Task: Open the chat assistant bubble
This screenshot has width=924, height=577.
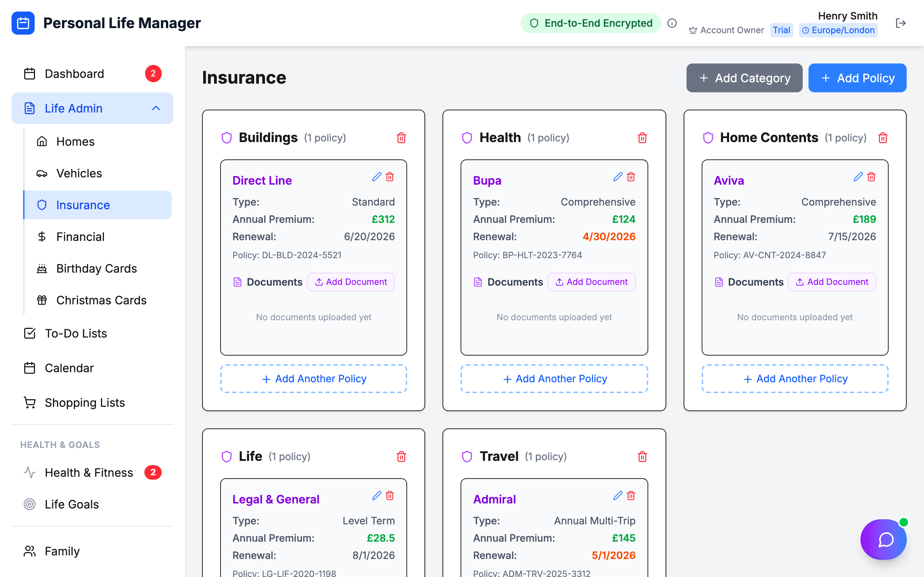Action: pos(883,539)
